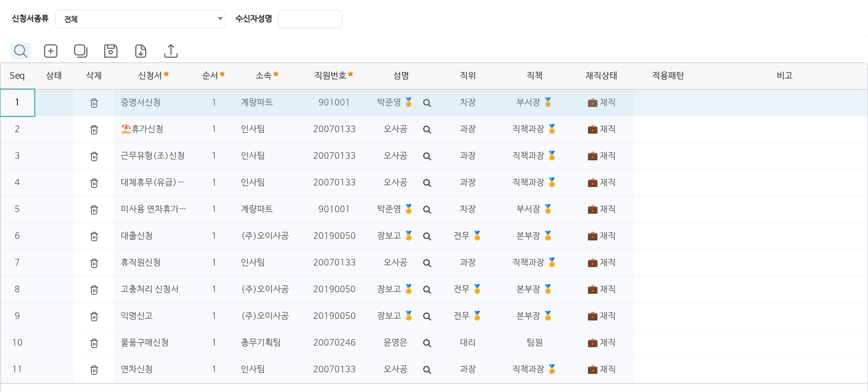Click trash icon for 휴직원신청 row
868x392 pixels.
point(94,263)
